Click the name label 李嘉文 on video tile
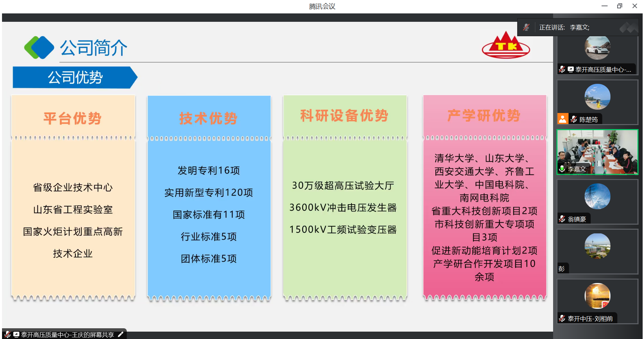This screenshot has width=644, height=339. [x=577, y=169]
